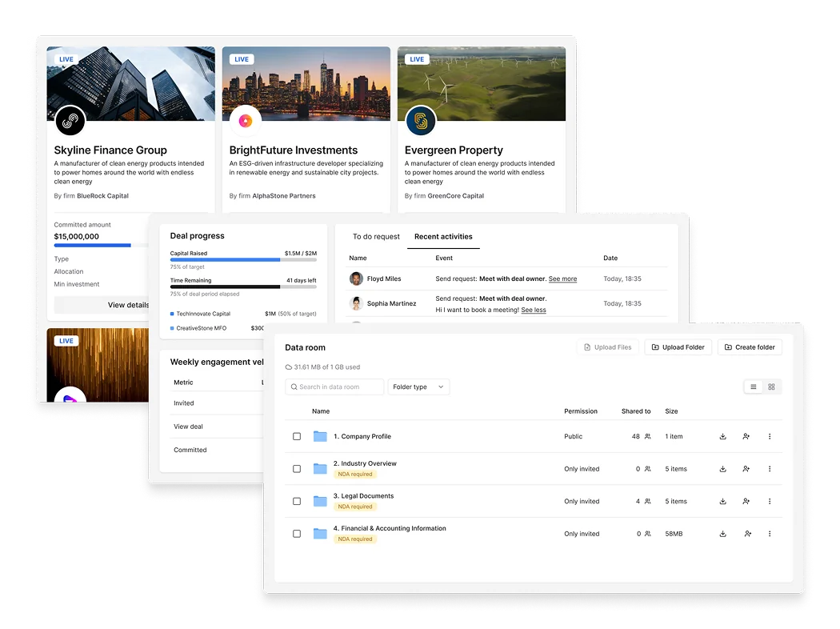Click the share-user icon on Industry Overview row

point(746,469)
